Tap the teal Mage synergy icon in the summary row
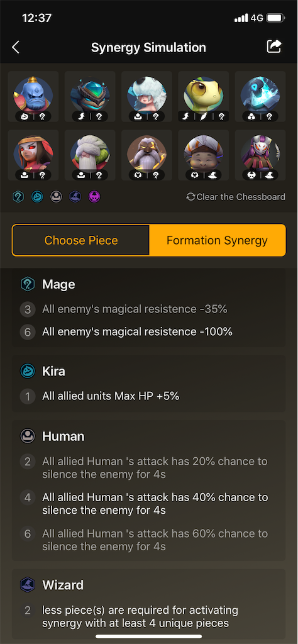298x644 pixels. [18, 197]
